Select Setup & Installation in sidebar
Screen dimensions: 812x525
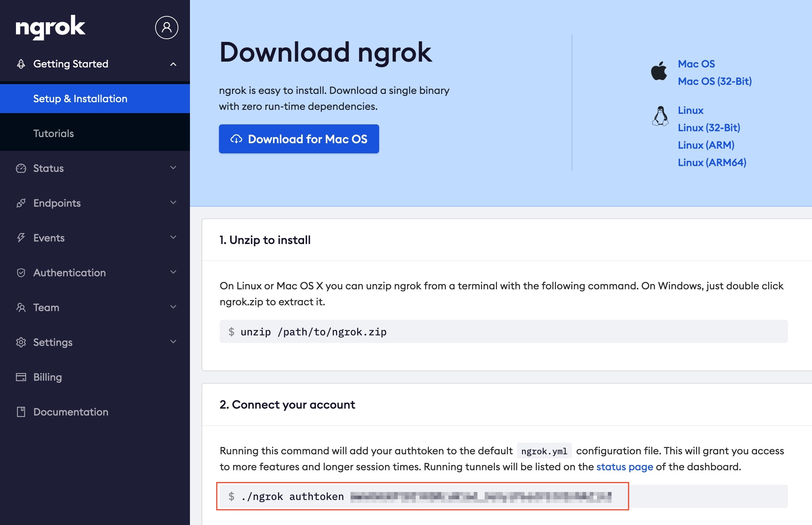pyautogui.click(x=80, y=99)
